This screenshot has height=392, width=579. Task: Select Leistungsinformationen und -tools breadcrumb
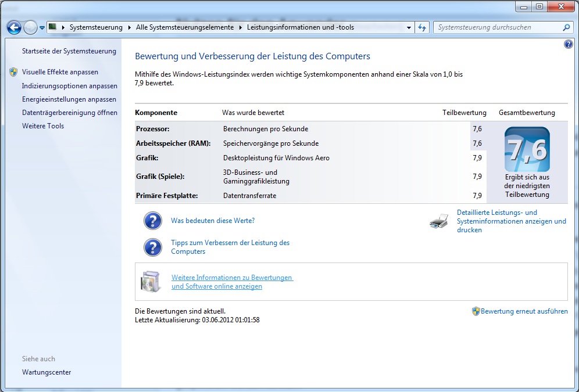coord(301,27)
